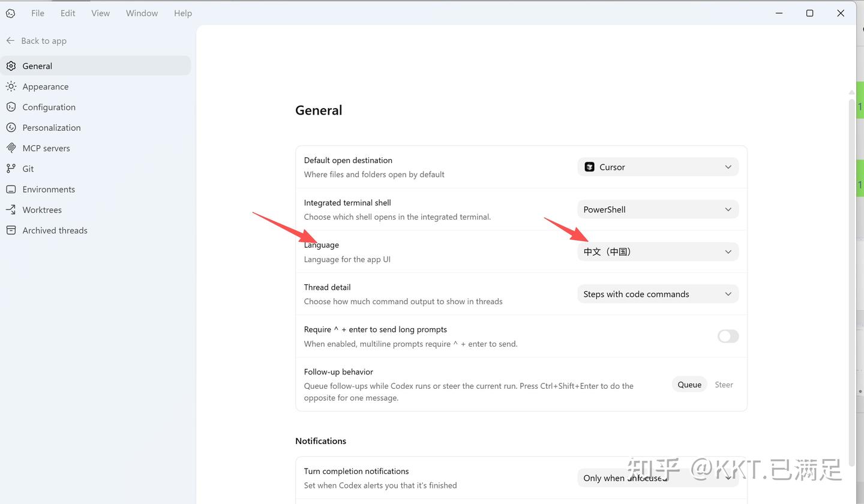Click the settings page vertical scrollbar
This screenshot has height=504, width=864.
point(851,282)
